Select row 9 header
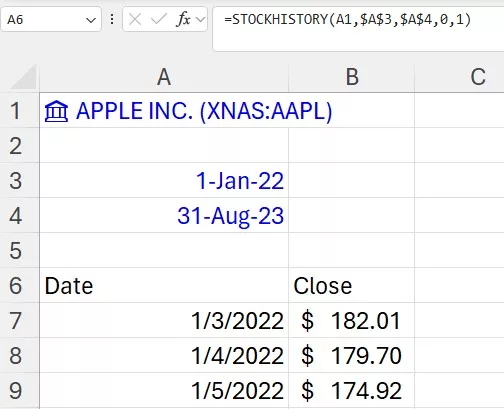Image resolution: width=504 pixels, height=409 pixels. click(x=19, y=390)
